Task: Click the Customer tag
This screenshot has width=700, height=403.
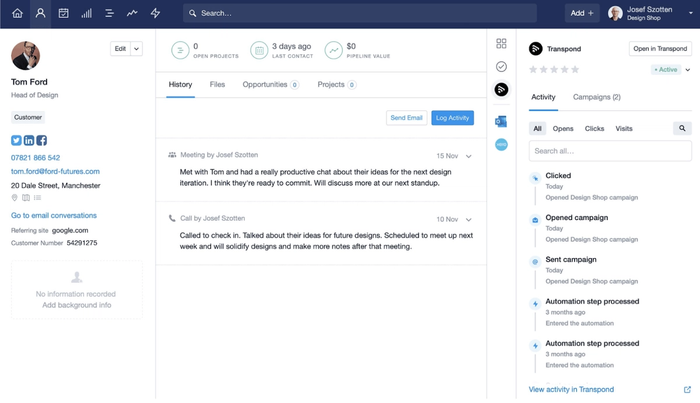Action: (x=28, y=117)
